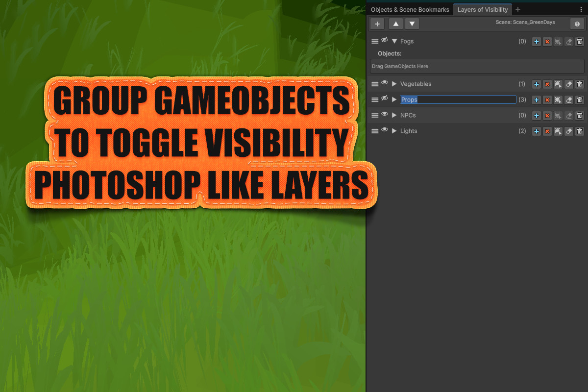
Task: Select all objects in Vegetables layer
Action: 558,84
